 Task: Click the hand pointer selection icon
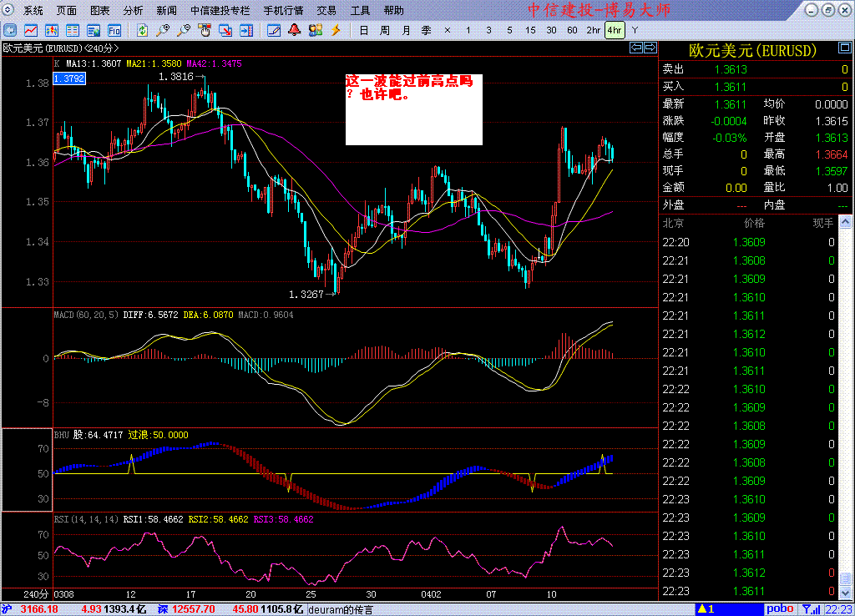pos(205,31)
